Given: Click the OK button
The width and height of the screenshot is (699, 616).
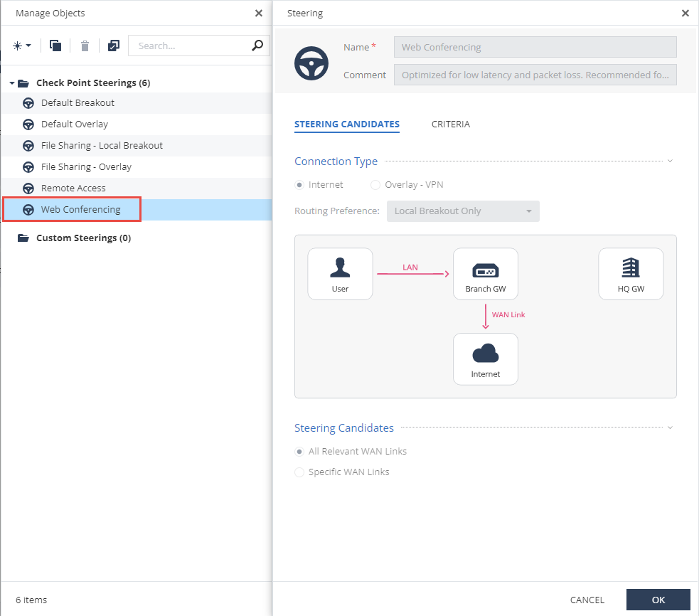Looking at the screenshot, I should 658,600.
